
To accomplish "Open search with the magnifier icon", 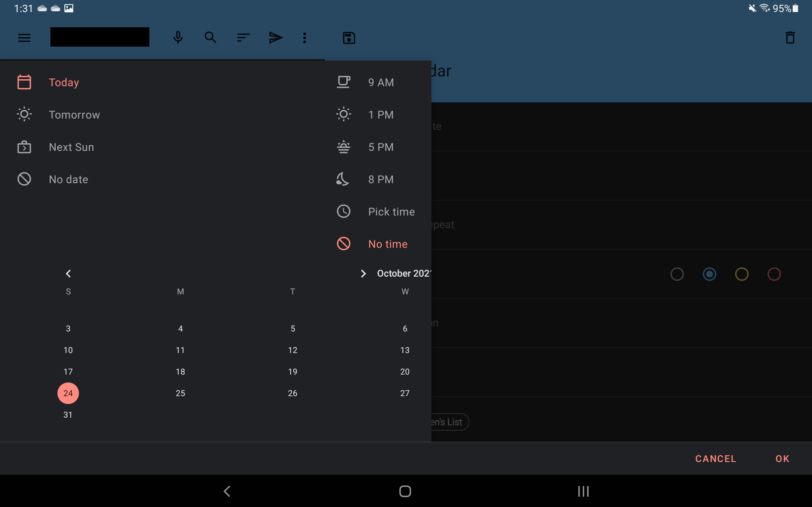I will 210,38.
